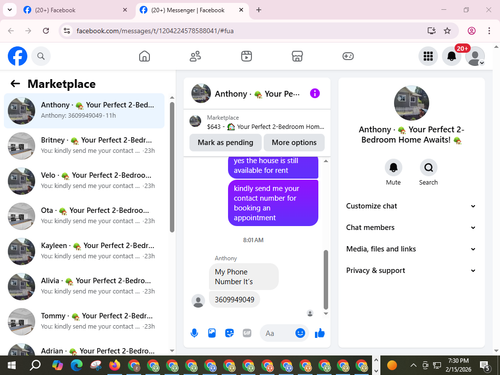This screenshot has width=500, height=375.
Task: Open tab search dropdown arrow
Action: [x=10, y=10]
